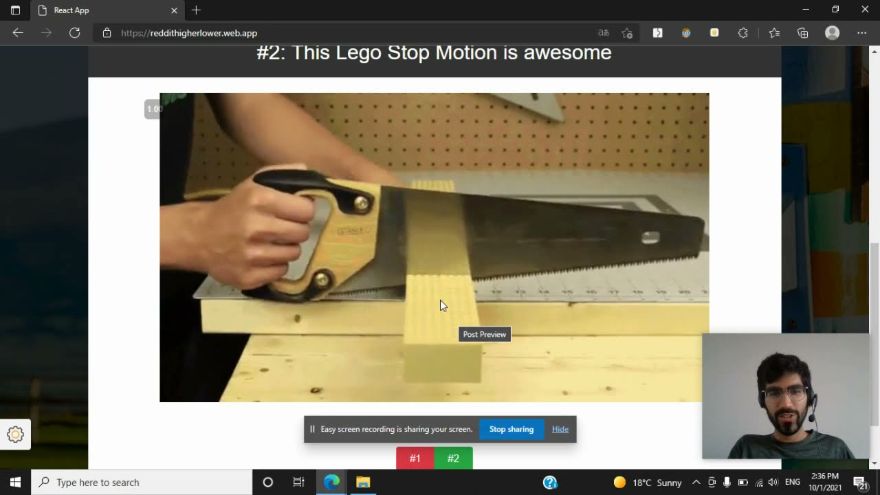This screenshot has height=495, width=880.
Task: Click the ENG language indicator
Action: pos(792,482)
